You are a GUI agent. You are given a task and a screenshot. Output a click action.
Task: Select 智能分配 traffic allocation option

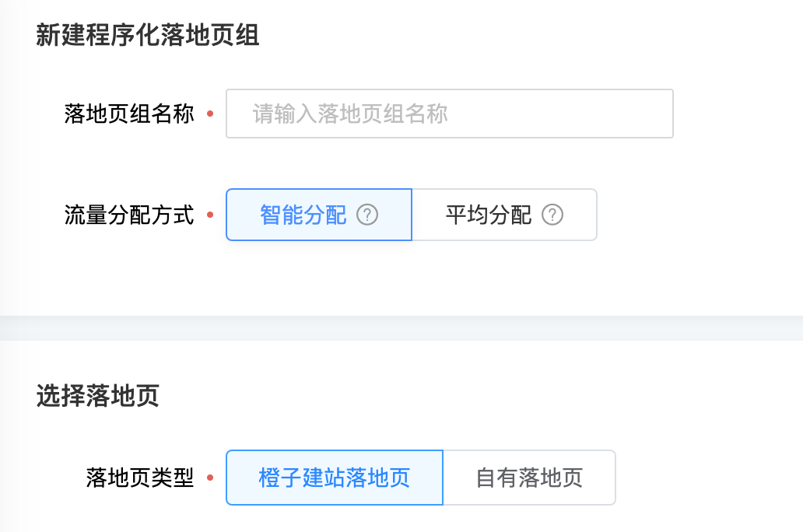(x=318, y=215)
